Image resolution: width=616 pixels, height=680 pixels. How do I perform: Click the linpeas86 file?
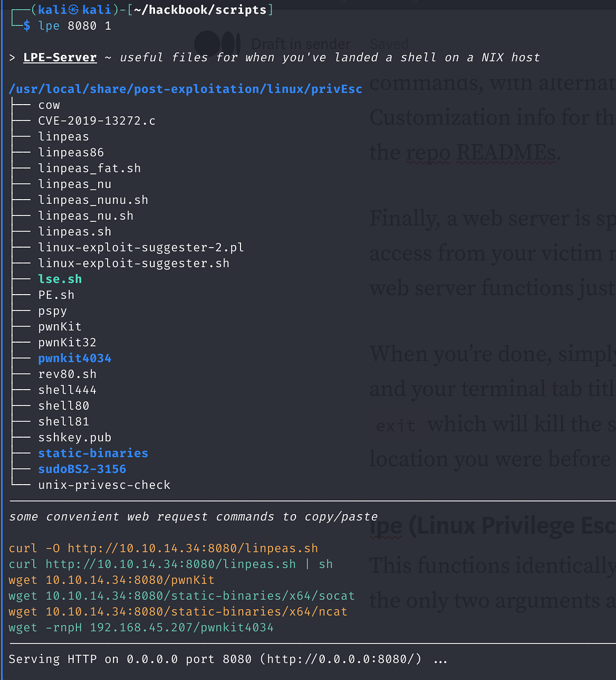(x=71, y=153)
